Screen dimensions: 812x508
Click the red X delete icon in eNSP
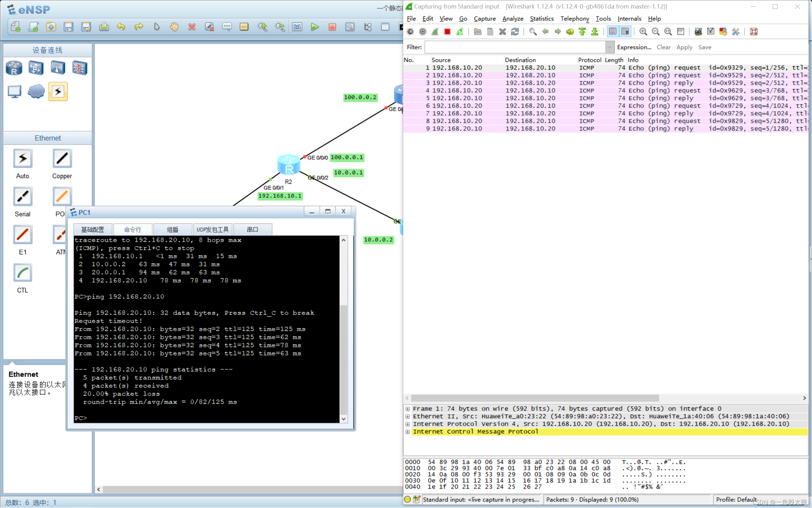(x=192, y=27)
